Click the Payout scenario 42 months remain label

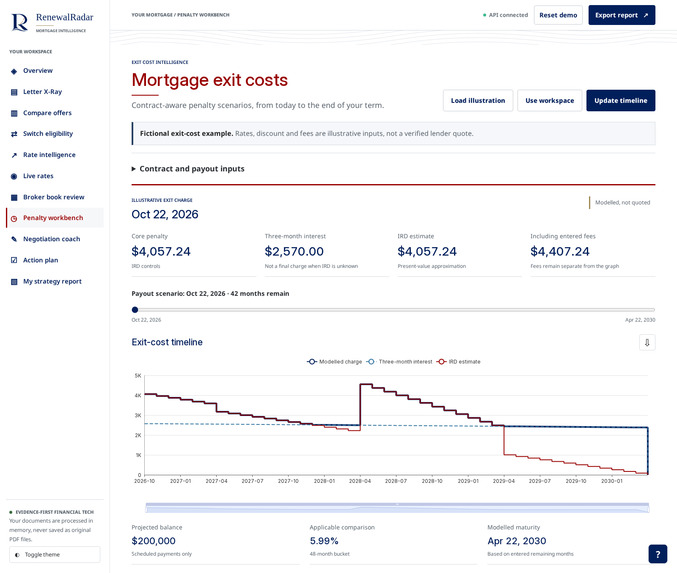[x=210, y=294]
